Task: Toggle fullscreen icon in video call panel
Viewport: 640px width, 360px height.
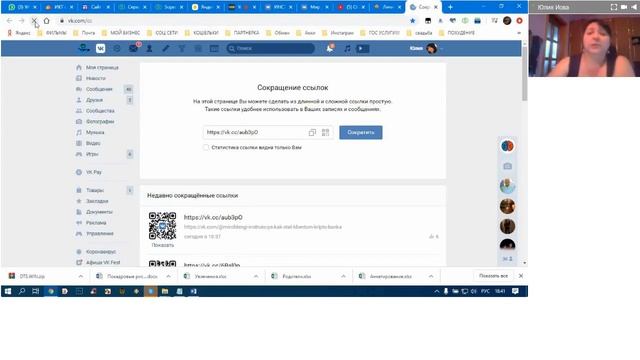Action: [613, 7]
